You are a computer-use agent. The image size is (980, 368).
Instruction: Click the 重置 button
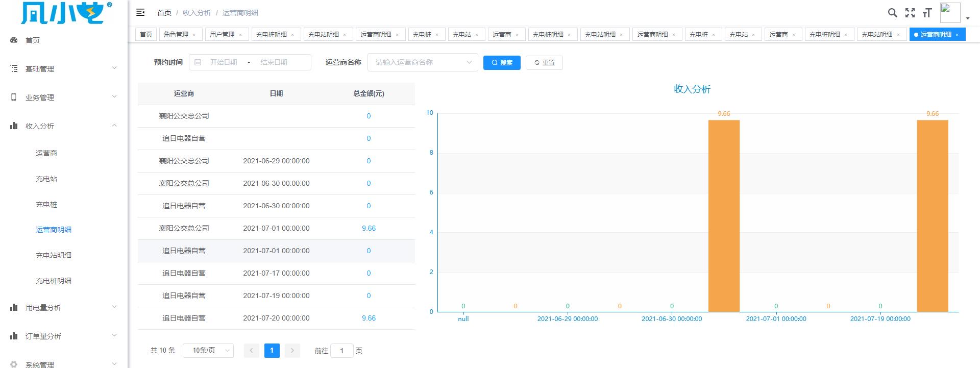click(x=544, y=63)
